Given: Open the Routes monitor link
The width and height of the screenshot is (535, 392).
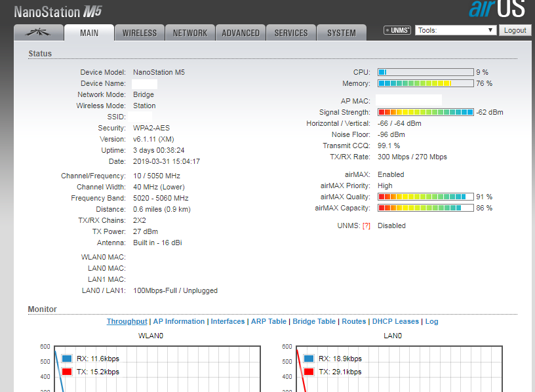Looking at the screenshot, I should tap(354, 321).
